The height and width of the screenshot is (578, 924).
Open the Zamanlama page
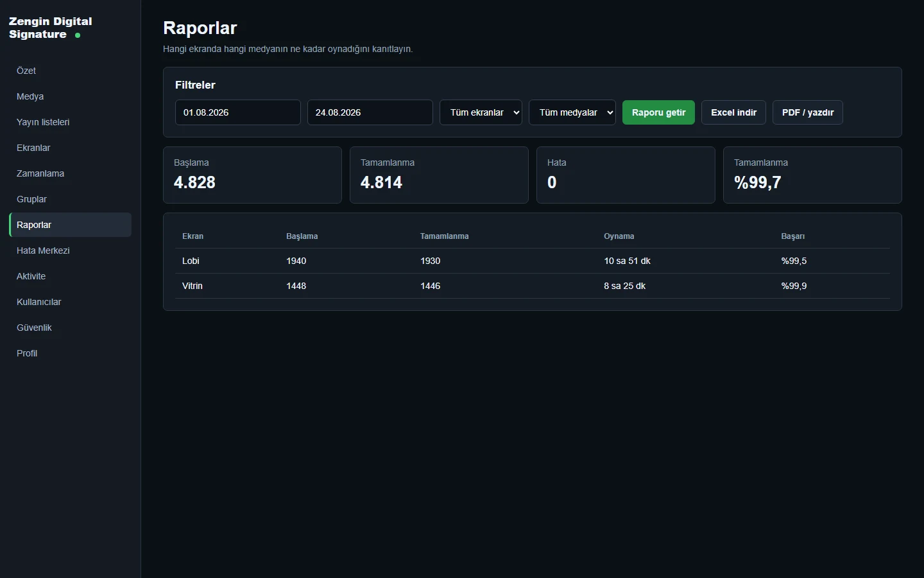coord(70,173)
